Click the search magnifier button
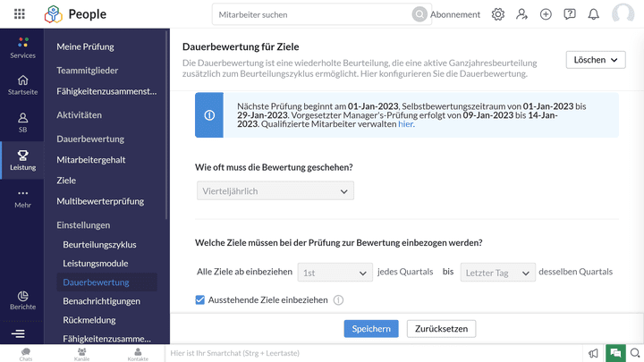Image resolution: width=644 pixels, height=362 pixels. click(x=419, y=14)
